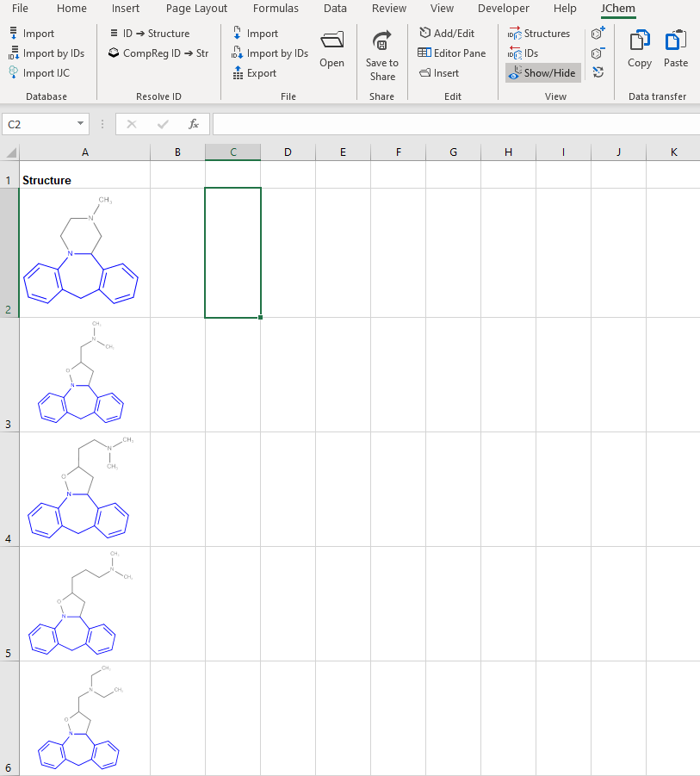Image resolution: width=700 pixels, height=776 pixels.
Task: Switch to the Formulas ribbon tab
Action: click(x=276, y=9)
